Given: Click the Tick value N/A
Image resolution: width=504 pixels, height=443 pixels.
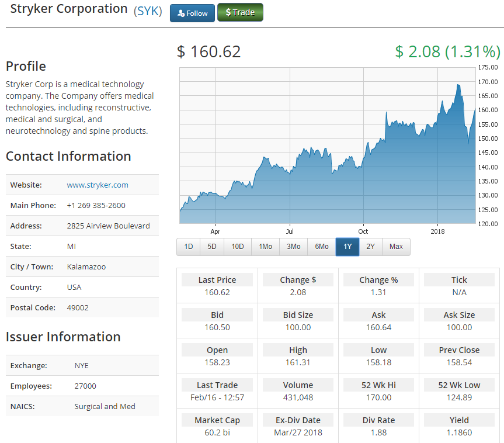Looking at the screenshot, I should (x=459, y=292).
